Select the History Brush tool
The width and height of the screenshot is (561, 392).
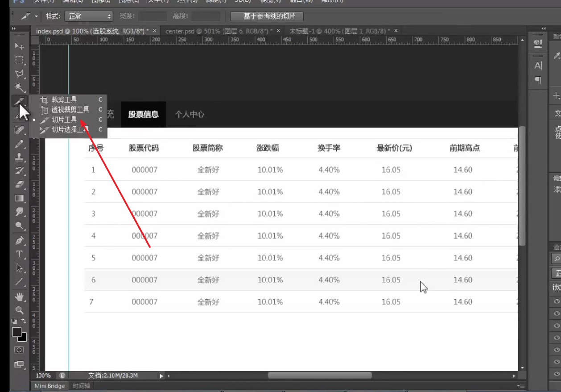coord(19,170)
